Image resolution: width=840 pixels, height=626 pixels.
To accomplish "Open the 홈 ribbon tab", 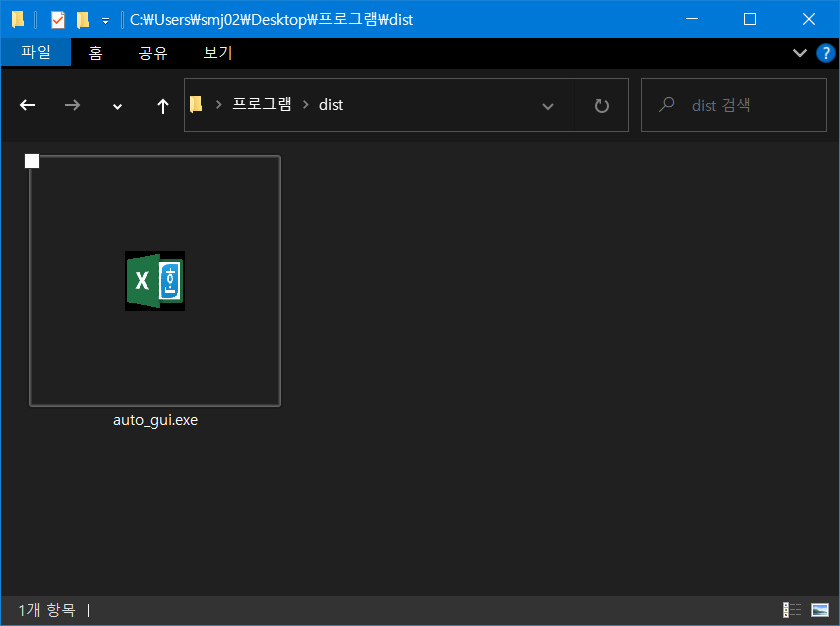I will coord(95,53).
